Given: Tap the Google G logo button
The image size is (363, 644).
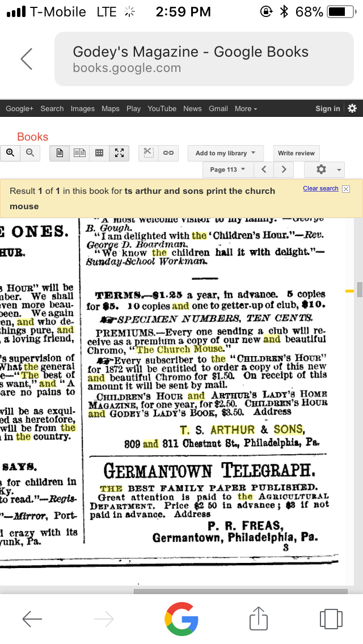Looking at the screenshot, I should [181, 619].
